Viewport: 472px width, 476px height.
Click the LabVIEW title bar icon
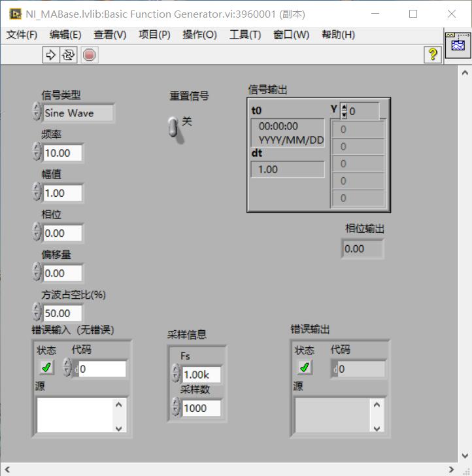(15, 14)
